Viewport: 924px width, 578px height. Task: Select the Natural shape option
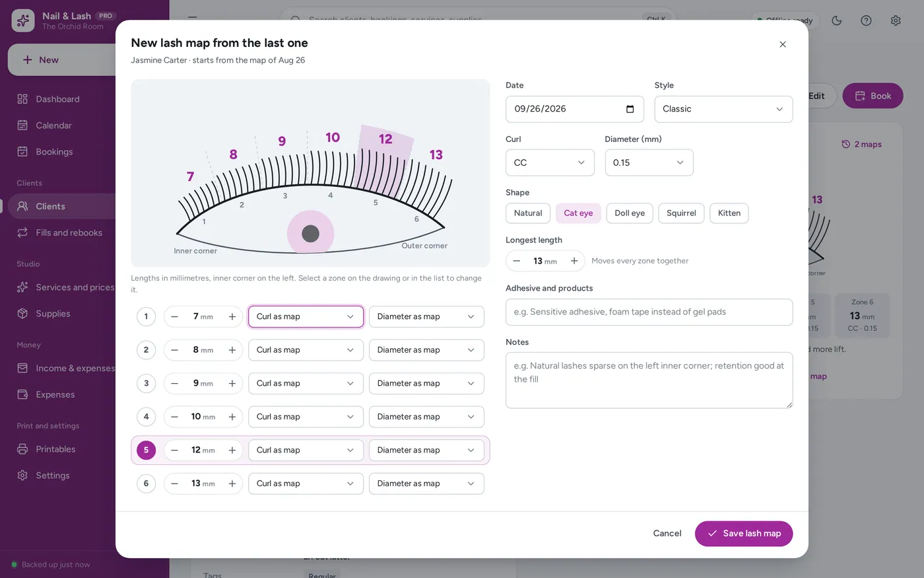(x=528, y=213)
